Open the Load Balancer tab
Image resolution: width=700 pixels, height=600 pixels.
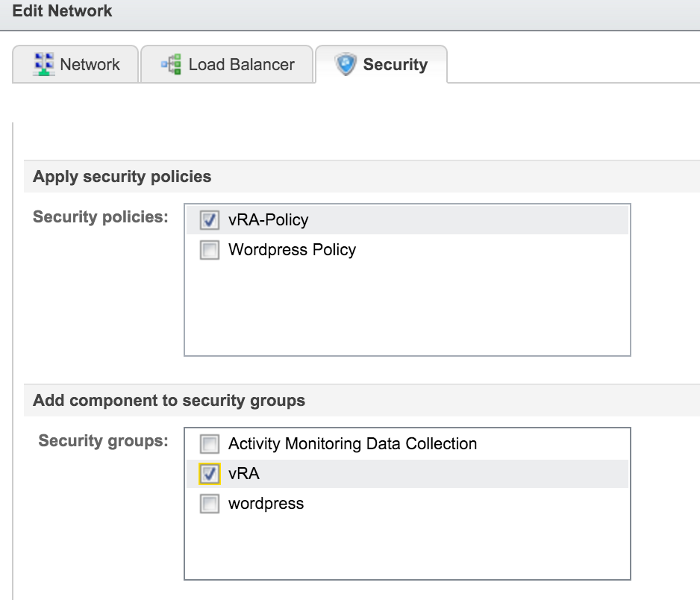(241, 65)
